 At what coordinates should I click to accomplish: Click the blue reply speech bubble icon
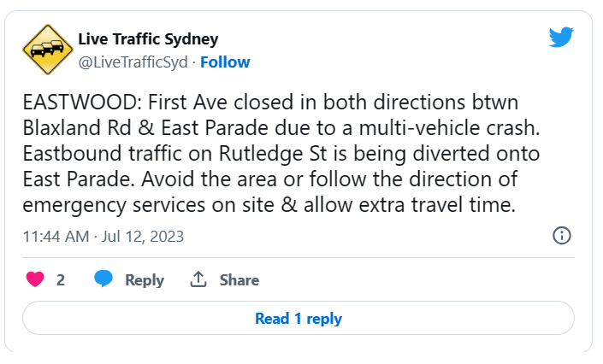point(103,279)
